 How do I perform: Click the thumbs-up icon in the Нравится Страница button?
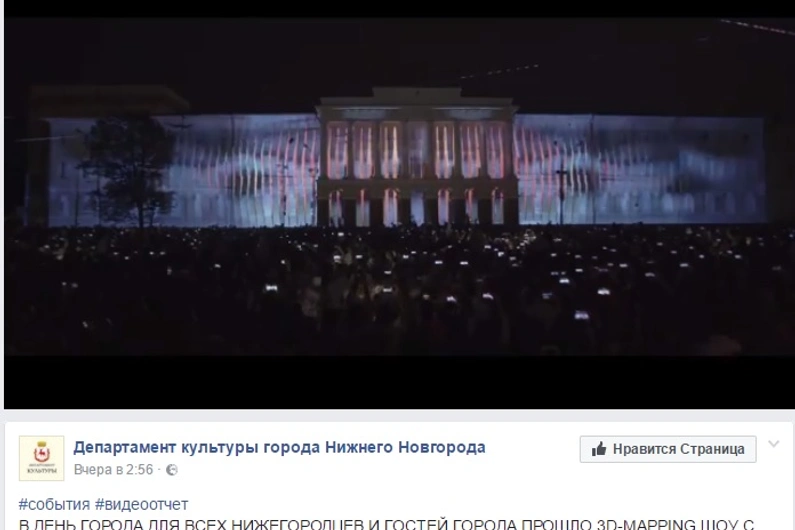(x=599, y=449)
